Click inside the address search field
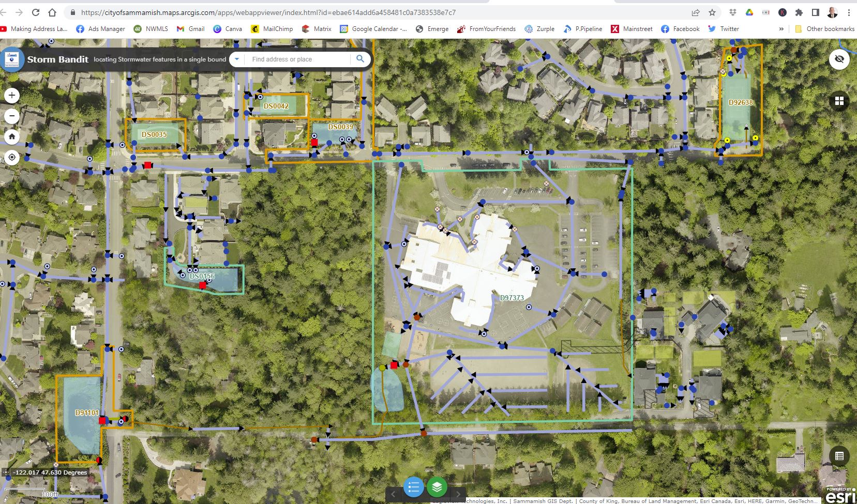The width and height of the screenshot is (857, 504). point(295,59)
